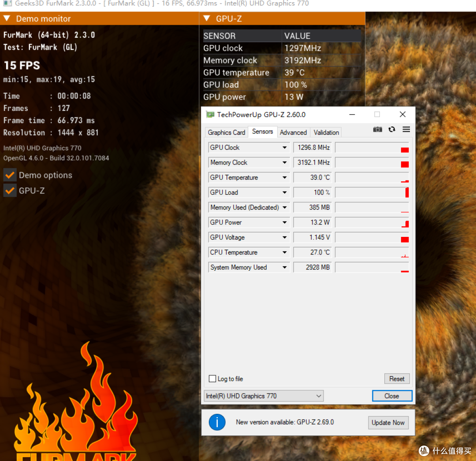Click the GPU-Z window title bar icon
Viewport: 476px width, 461px height.
pyautogui.click(x=210, y=114)
